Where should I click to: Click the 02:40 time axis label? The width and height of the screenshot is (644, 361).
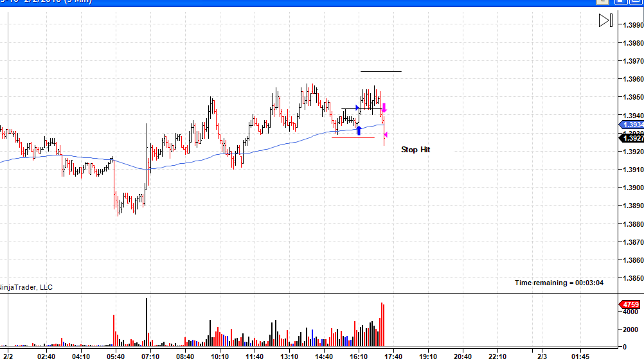coord(46,357)
